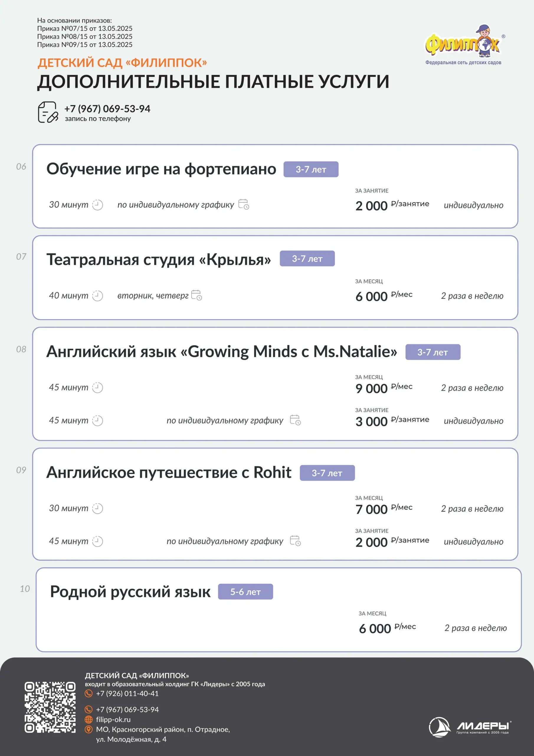
Task: Click the address 'МО, Красногорский район, п. Отрадное'
Action: click(163, 729)
